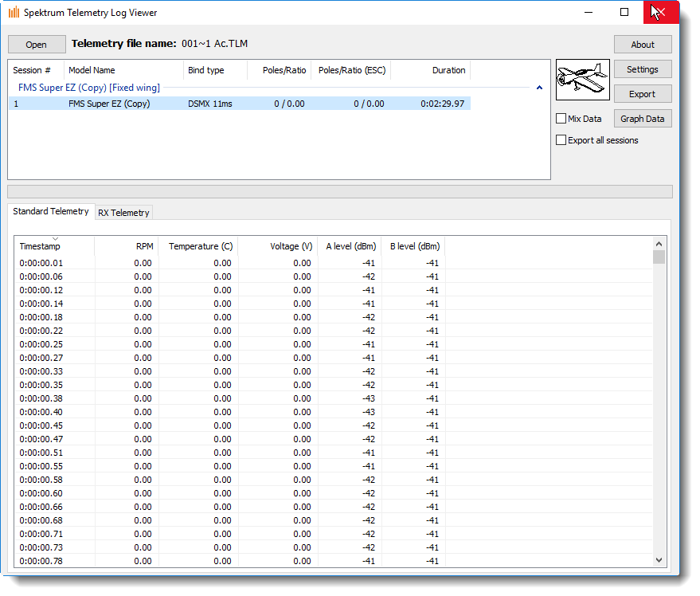Screen dimensions: 700x596
Task: Switch to the RX Telemetry tab
Action: tap(123, 213)
